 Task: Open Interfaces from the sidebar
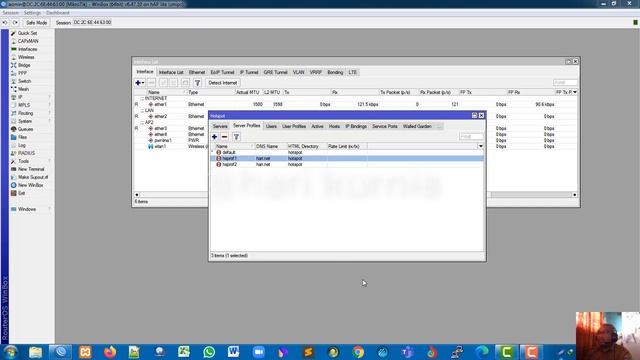click(x=27, y=49)
